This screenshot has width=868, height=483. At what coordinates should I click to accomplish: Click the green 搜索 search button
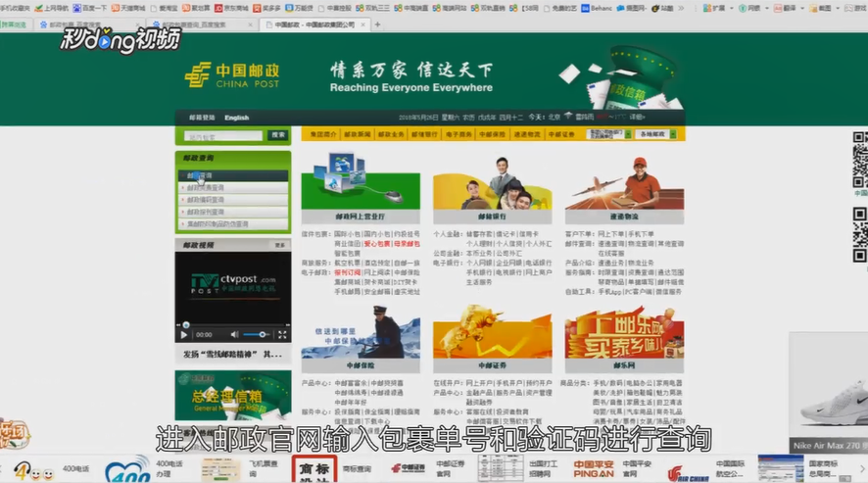pos(278,135)
